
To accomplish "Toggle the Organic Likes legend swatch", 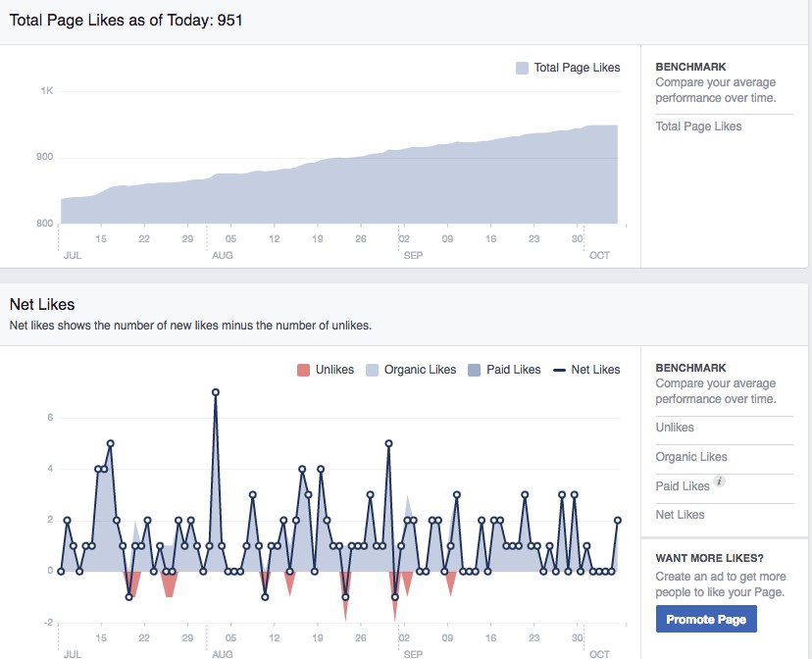I will coord(373,370).
